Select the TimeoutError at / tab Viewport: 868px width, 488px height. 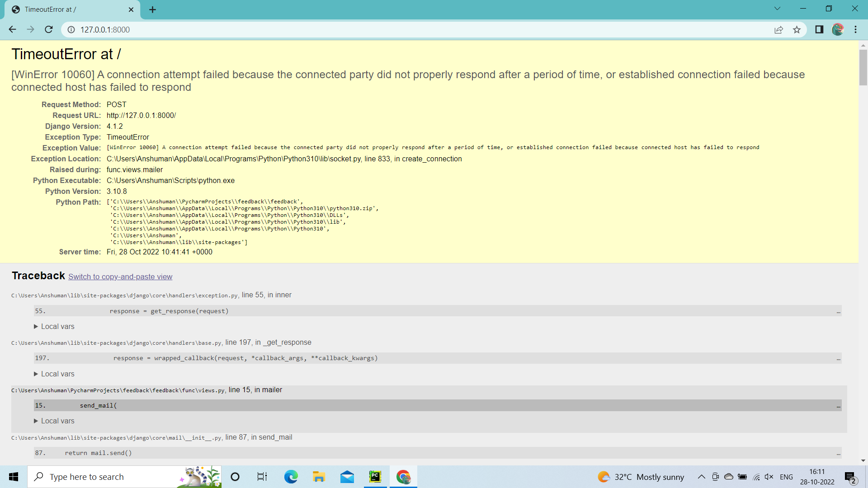click(68, 9)
